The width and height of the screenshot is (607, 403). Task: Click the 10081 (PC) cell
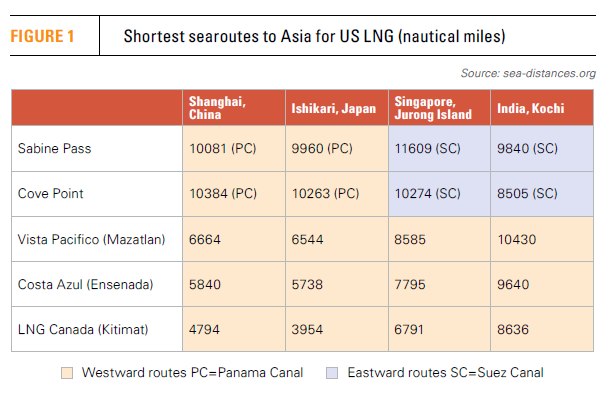point(220,148)
